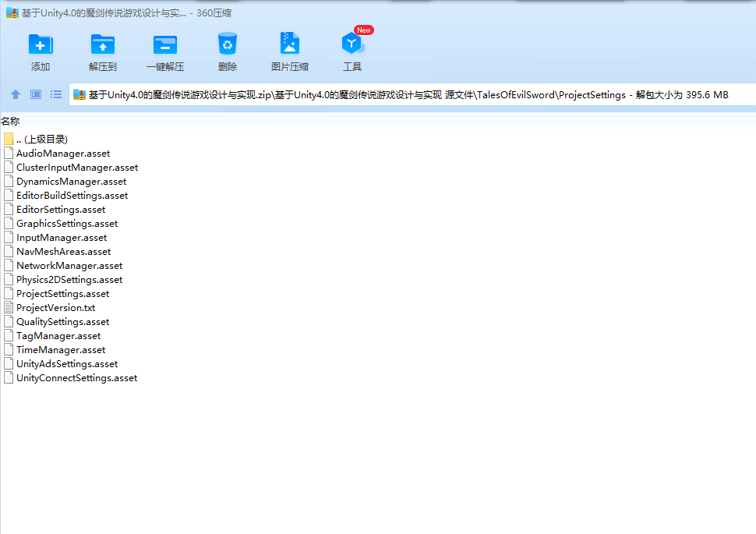Select QualitySettings.asset file
Screen dimensions: 756x534
62,321
